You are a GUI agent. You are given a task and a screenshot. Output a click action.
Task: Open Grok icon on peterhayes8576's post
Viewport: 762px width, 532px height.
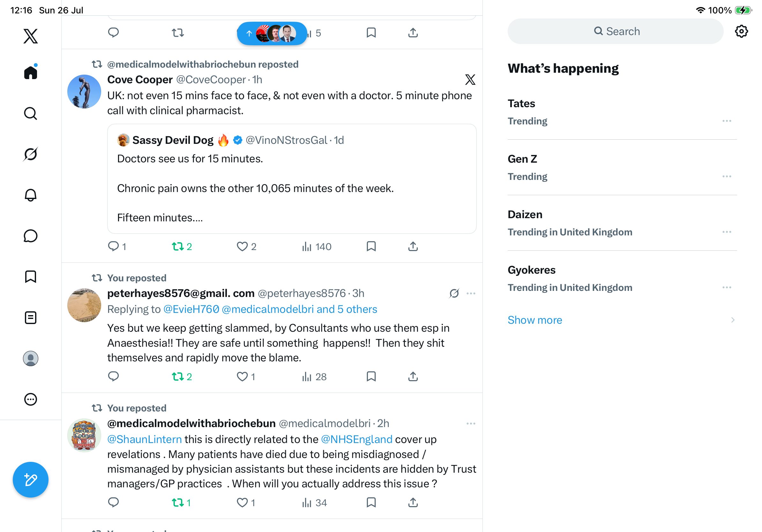tap(454, 293)
